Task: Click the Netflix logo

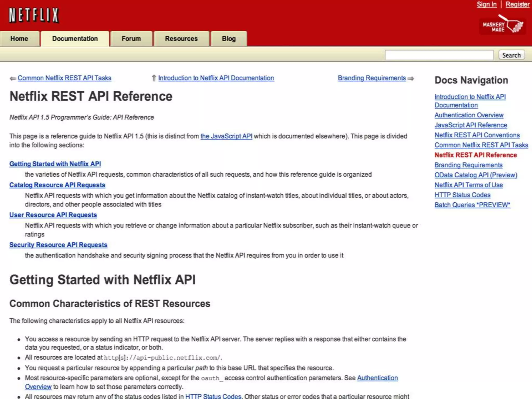Action: [34, 15]
